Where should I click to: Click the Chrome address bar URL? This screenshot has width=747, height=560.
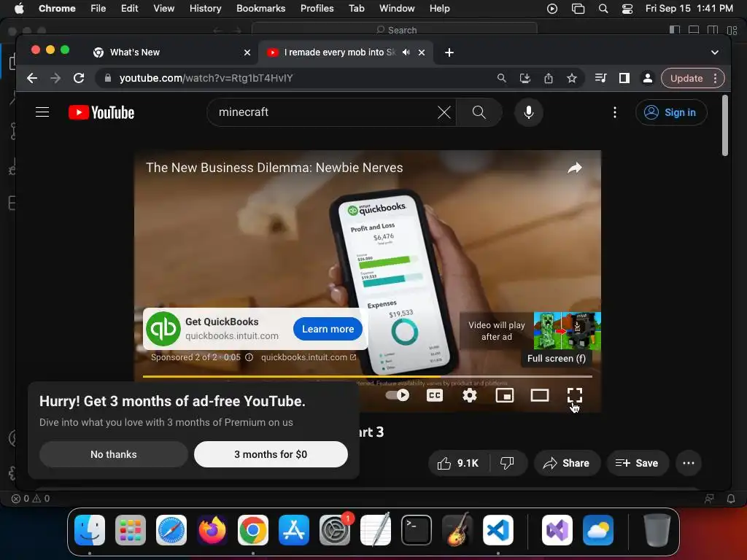tap(206, 78)
